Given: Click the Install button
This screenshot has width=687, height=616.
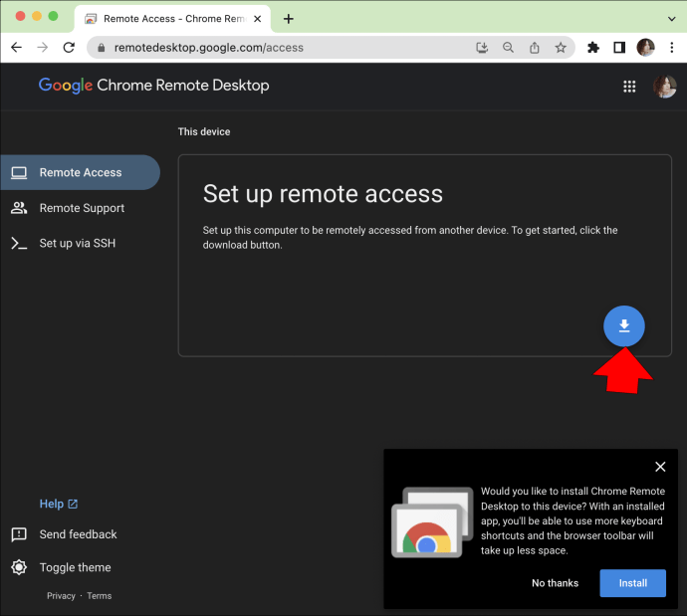Looking at the screenshot, I should (632, 583).
